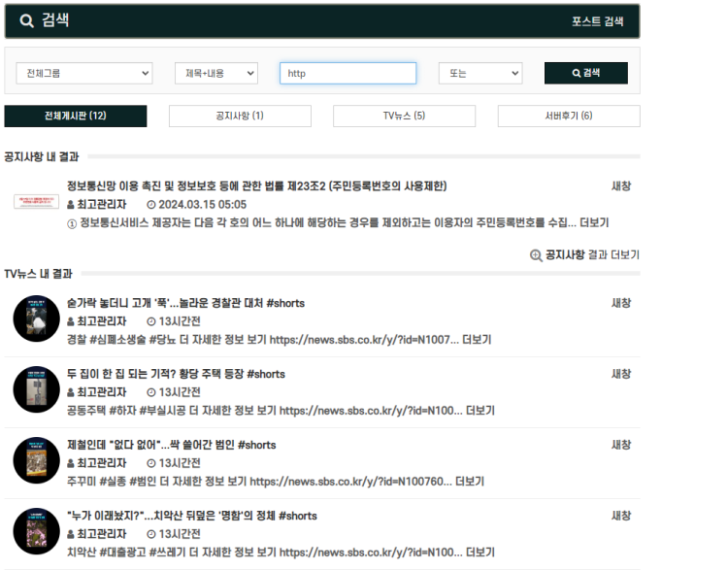Open the 서버후기 (6) tab

coord(569,117)
